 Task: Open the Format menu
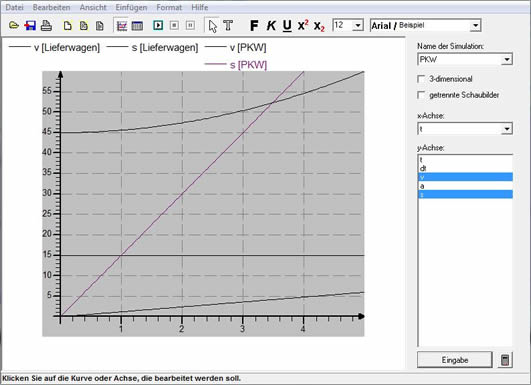[169, 7]
